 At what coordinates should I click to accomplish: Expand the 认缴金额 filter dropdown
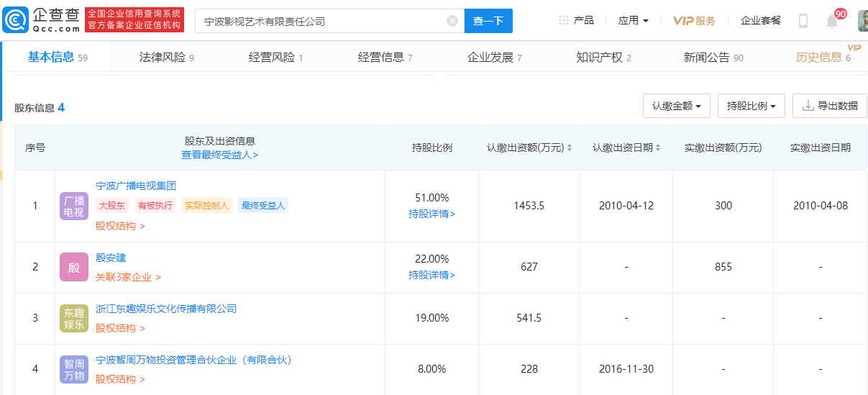pos(677,106)
